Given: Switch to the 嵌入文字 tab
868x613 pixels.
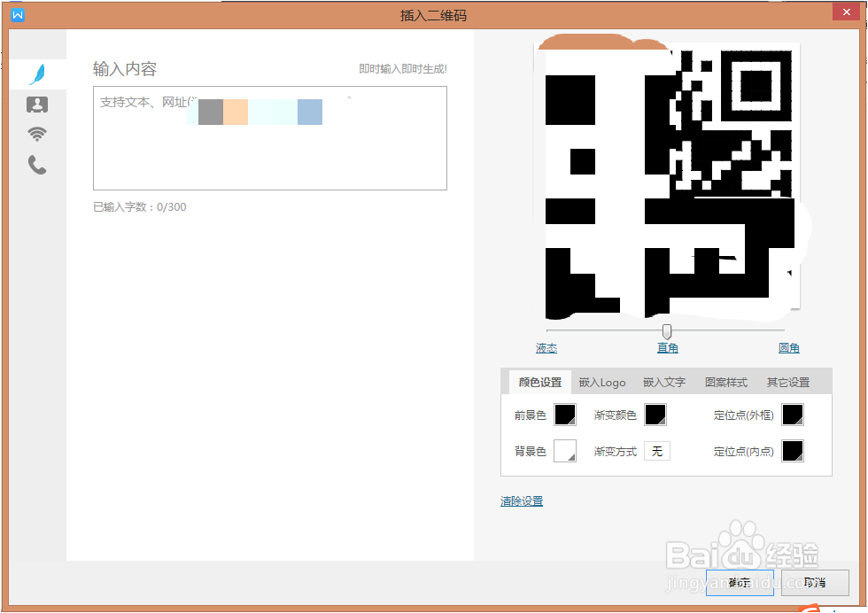Looking at the screenshot, I should [x=664, y=382].
